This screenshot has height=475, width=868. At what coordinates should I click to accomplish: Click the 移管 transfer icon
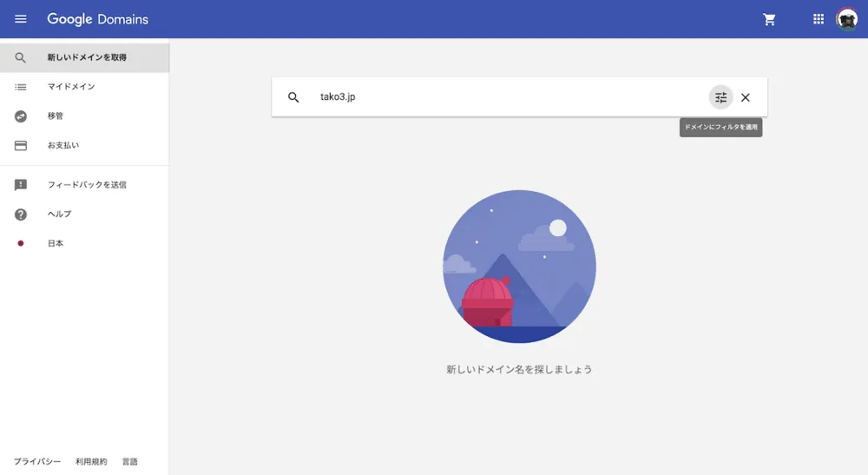(21, 116)
